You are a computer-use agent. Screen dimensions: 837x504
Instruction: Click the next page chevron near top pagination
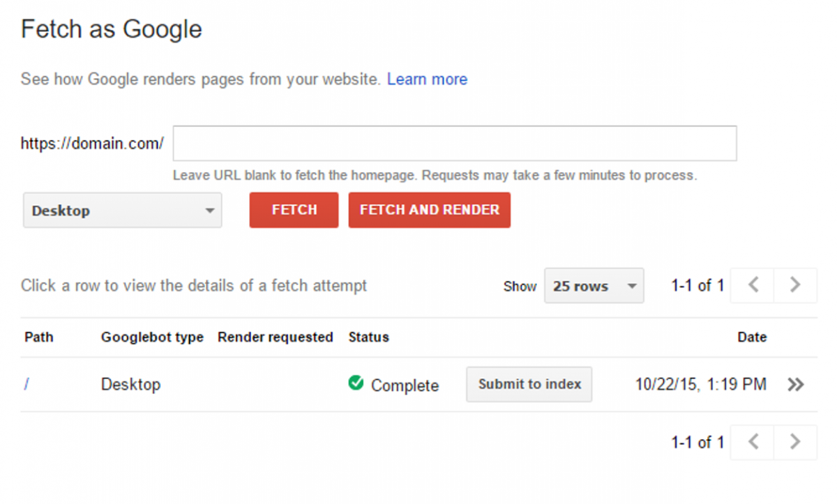click(795, 285)
